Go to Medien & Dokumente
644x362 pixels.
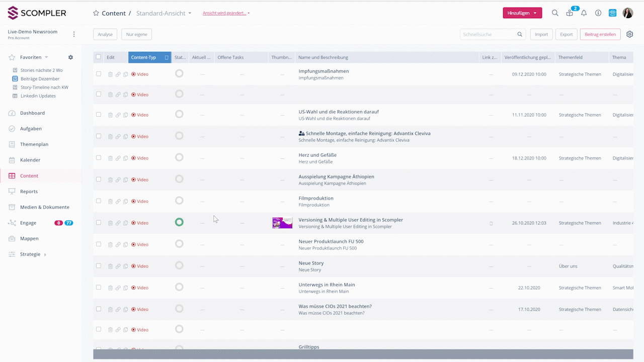pyautogui.click(x=44, y=207)
